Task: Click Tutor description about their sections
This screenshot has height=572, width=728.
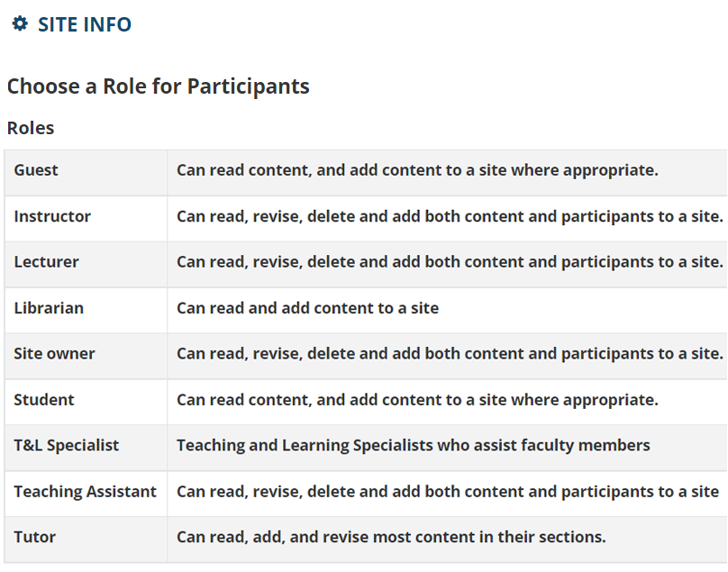Action: point(391,537)
